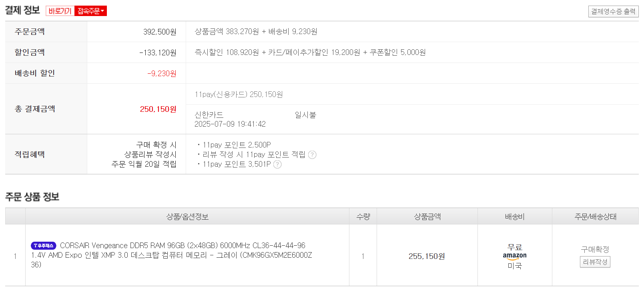Click the T우주패스 badge icon
Screen dimensions: 644x295
[44, 245]
